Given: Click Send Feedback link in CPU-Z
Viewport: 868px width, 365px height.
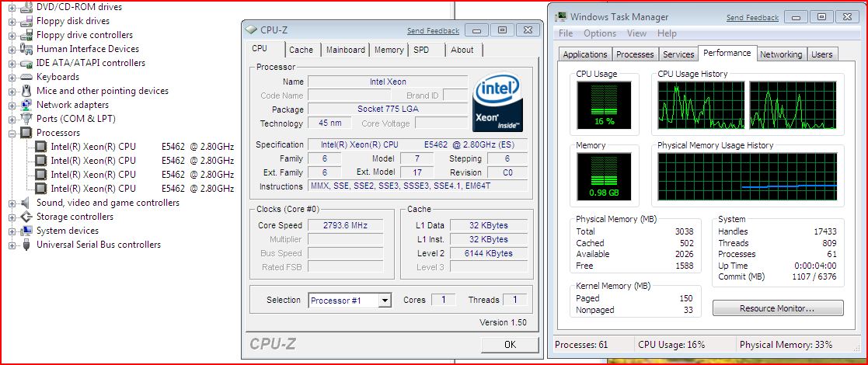Looking at the screenshot, I should [433, 31].
